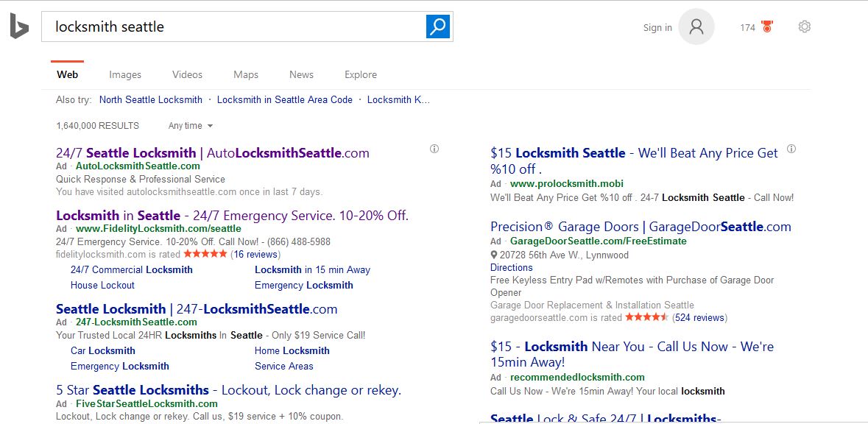Viewport: 868px width, 424px height.
Task: Click the Bing logo icon
Action: point(19,26)
